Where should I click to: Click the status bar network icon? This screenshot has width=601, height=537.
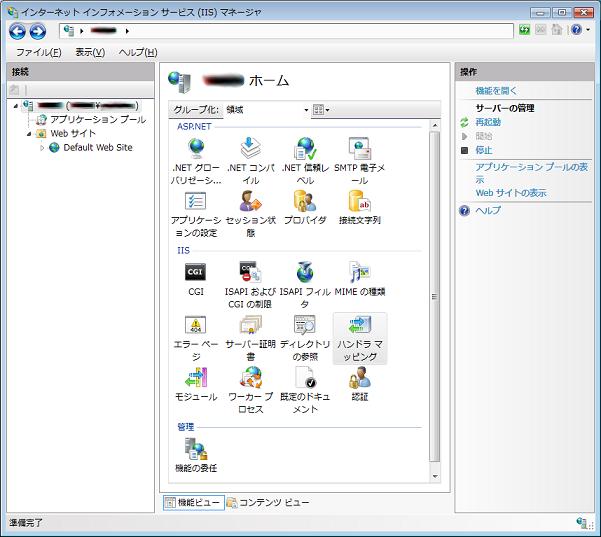pyautogui.click(x=582, y=523)
